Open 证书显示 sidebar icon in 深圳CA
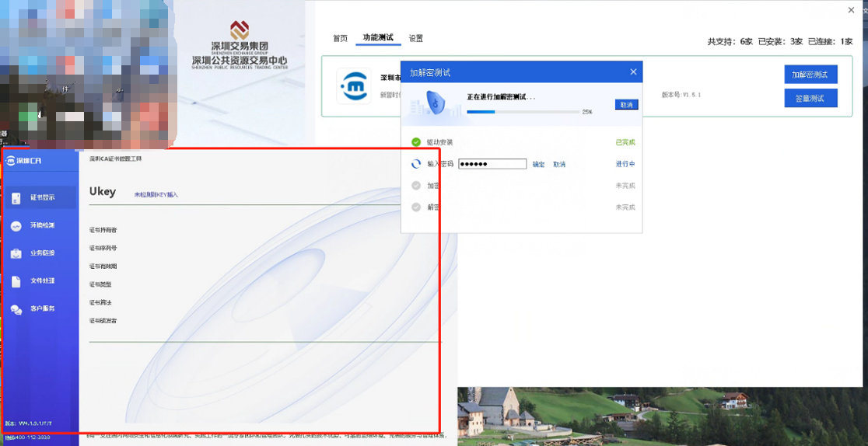 16,198
